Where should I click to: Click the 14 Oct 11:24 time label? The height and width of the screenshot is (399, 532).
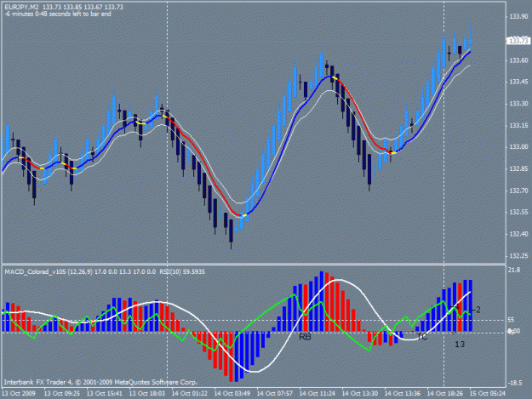pyautogui.click(x=317, y=394)
